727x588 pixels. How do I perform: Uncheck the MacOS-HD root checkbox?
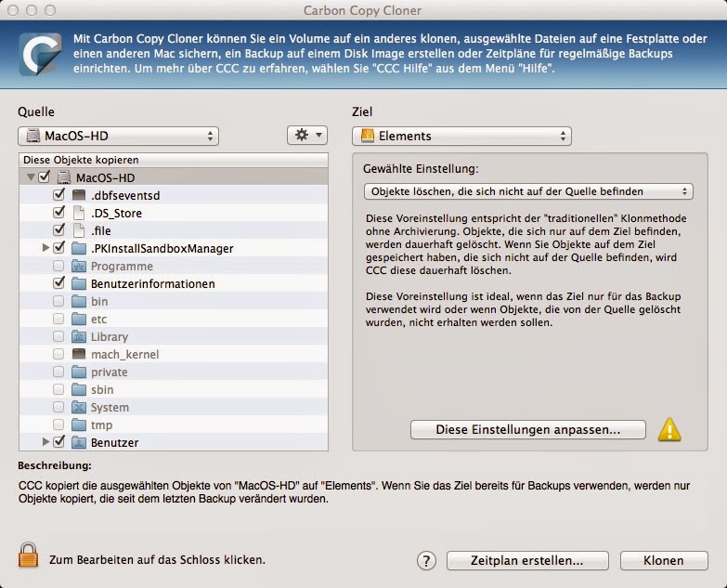pos(44,177)
